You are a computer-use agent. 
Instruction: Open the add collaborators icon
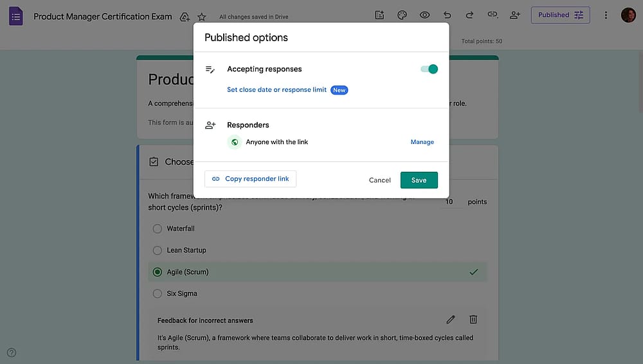tap(514, 15)
